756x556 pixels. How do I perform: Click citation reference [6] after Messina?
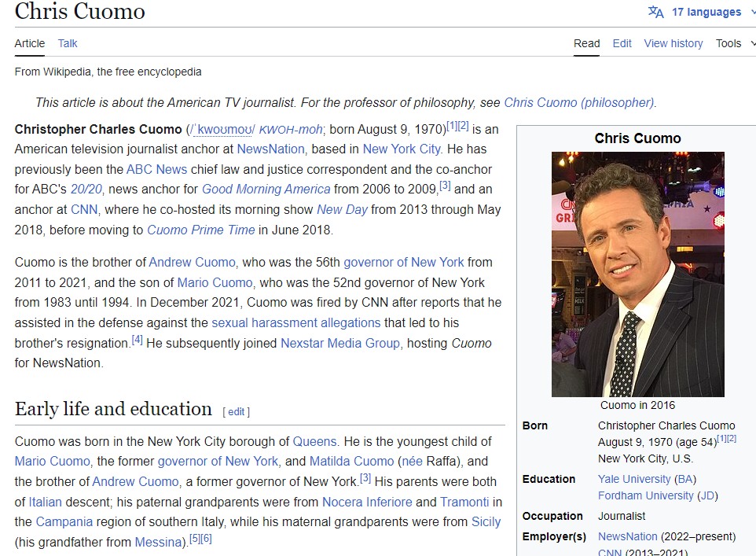pyautogui.click(x=206, y=539)
